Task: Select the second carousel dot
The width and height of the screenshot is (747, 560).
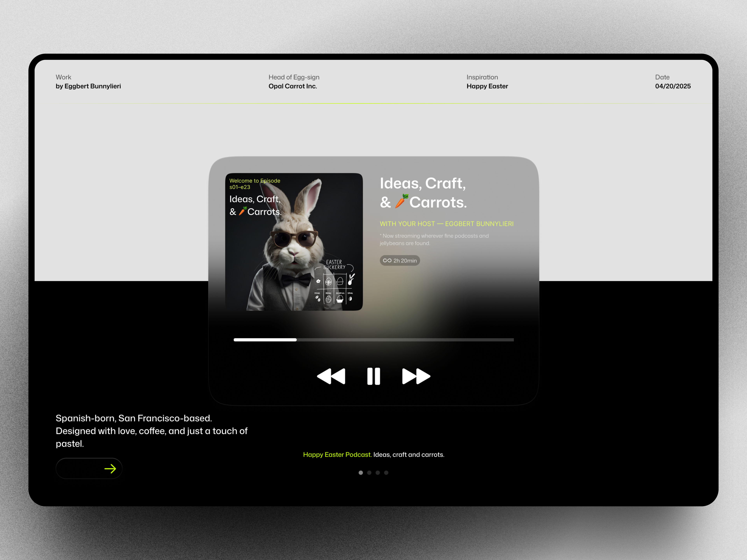Action: (x=369, y=472)
